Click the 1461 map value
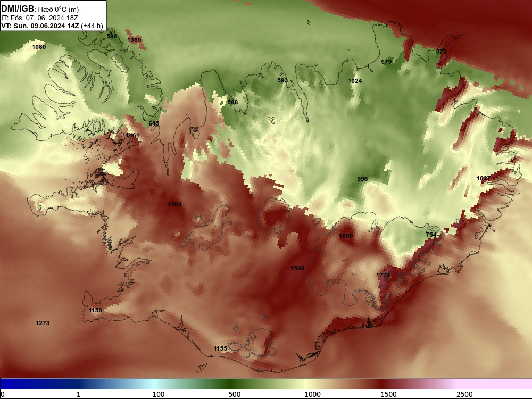The width and height of the screenshot is (532, 399). 132,135
